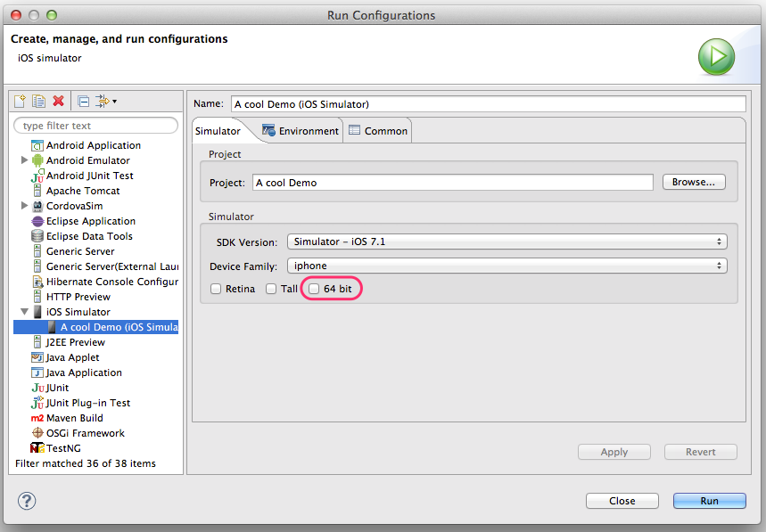Screen dimensions: 766x532
Task: Click the Browse... button
Action: pyautogui.click(x=693, y=182)
